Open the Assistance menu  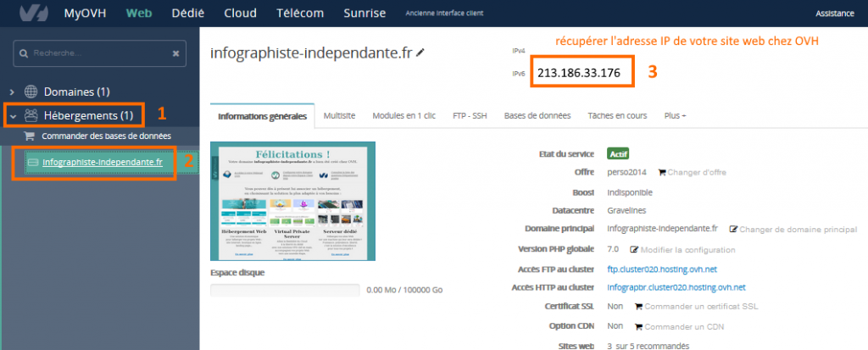click(x=835, y=14)
